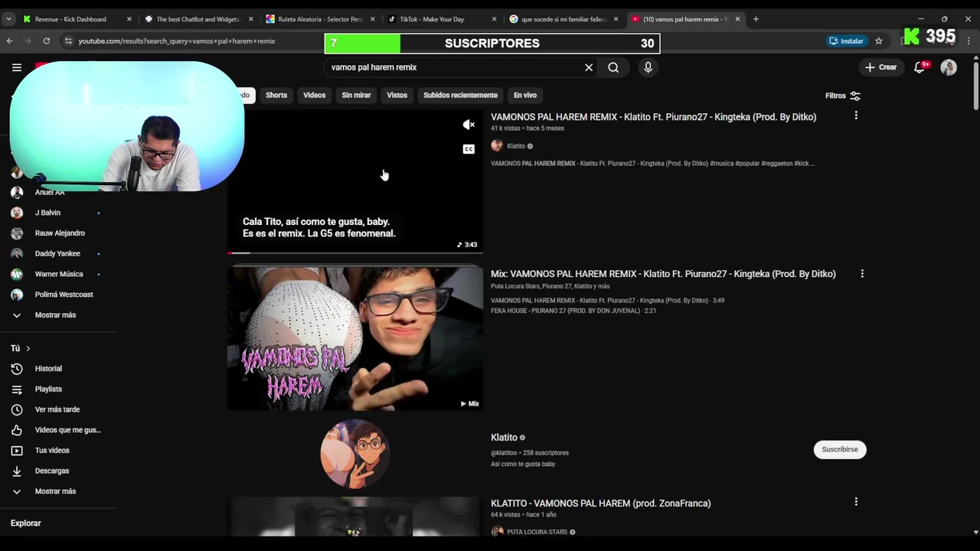Open the notifications bell
This screenshot has height=551, width=980.
(920, 67)
